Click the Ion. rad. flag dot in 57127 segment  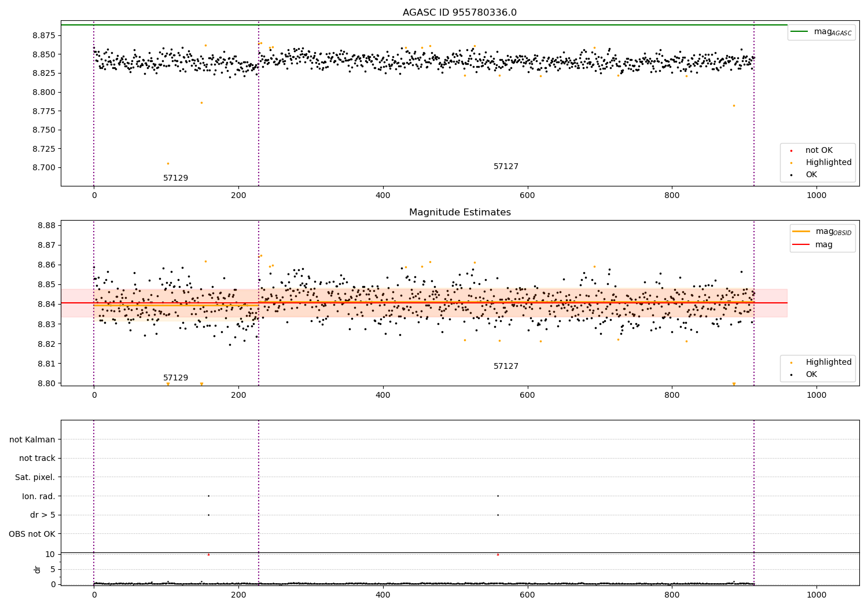click(498, 496)
